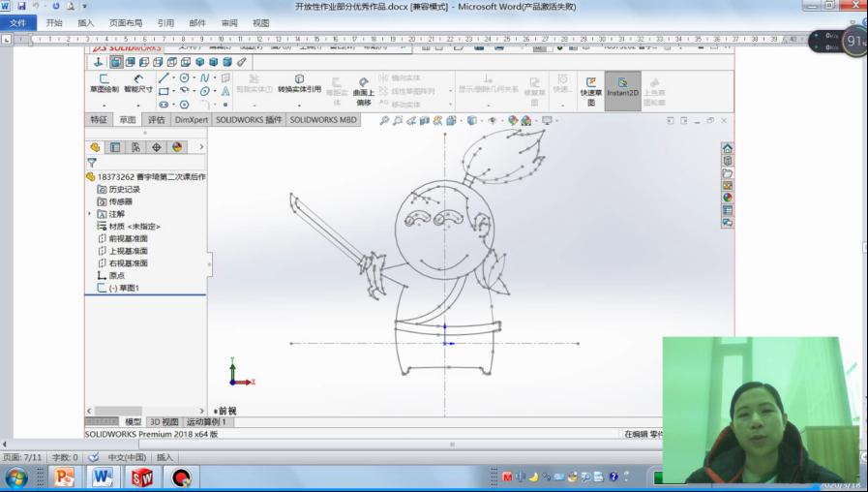Click the Offset on Surface (曲面上偏移) tool
The image size is (868, 492).
pos(363,91)
